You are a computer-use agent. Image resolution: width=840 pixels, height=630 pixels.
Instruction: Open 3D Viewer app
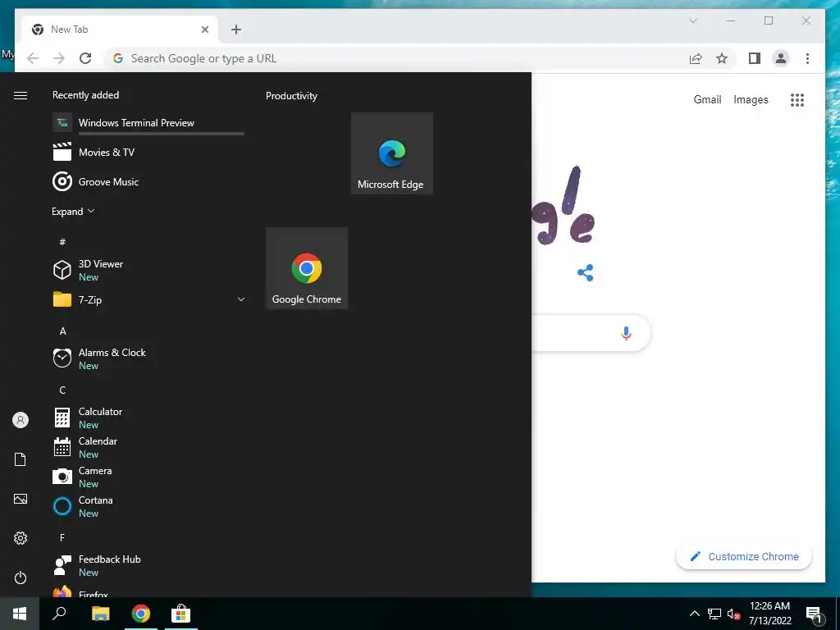tap(148, 270)
